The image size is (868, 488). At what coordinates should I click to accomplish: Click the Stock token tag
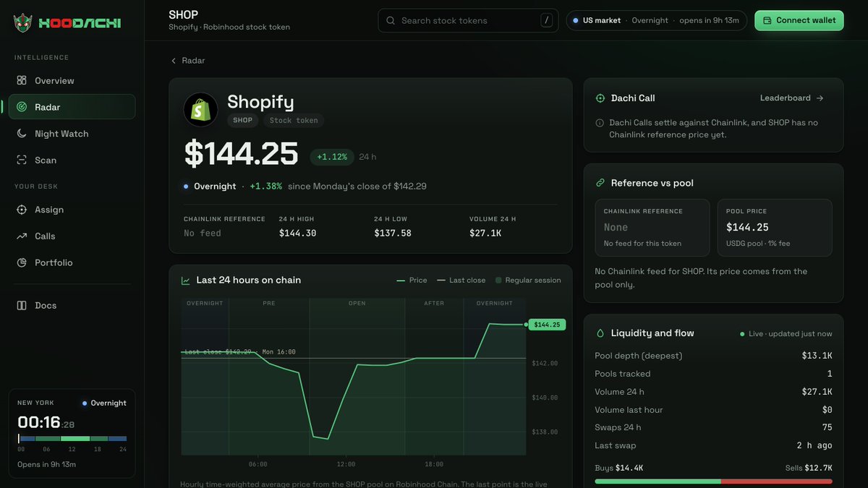click(294, 121)
